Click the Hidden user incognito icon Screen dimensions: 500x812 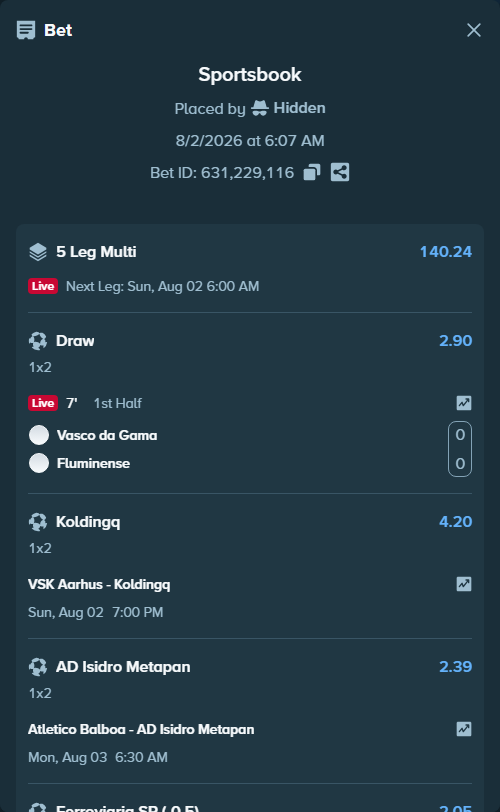[260, 108]
